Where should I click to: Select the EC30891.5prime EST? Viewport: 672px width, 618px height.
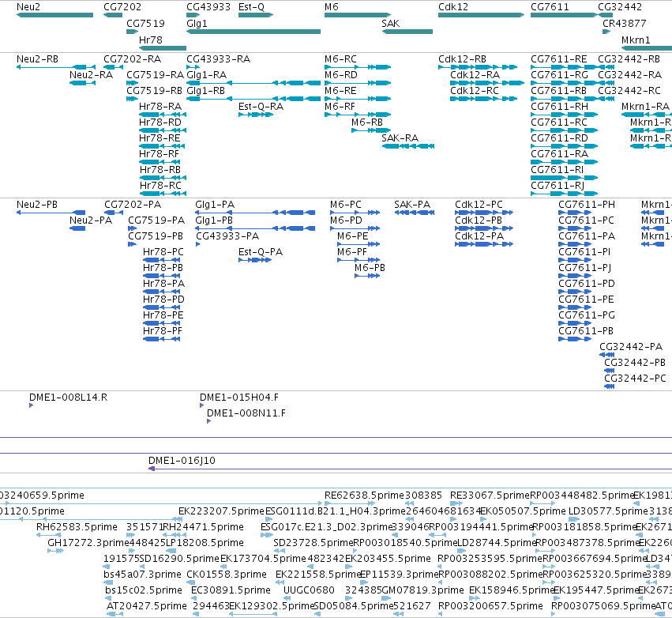tap(195, 597)
